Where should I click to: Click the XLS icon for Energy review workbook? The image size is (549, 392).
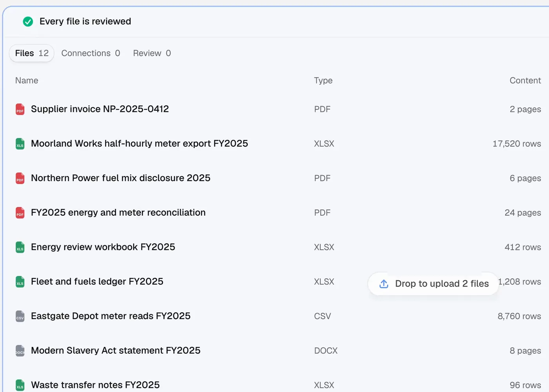click(20, 247)
